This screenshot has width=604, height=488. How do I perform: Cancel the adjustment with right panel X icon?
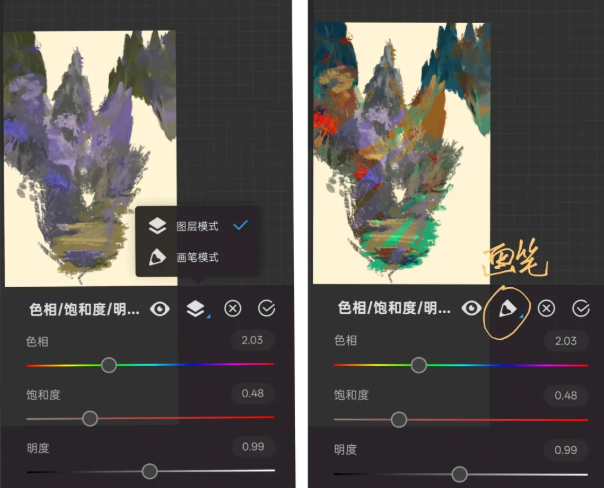coord(546,309)
